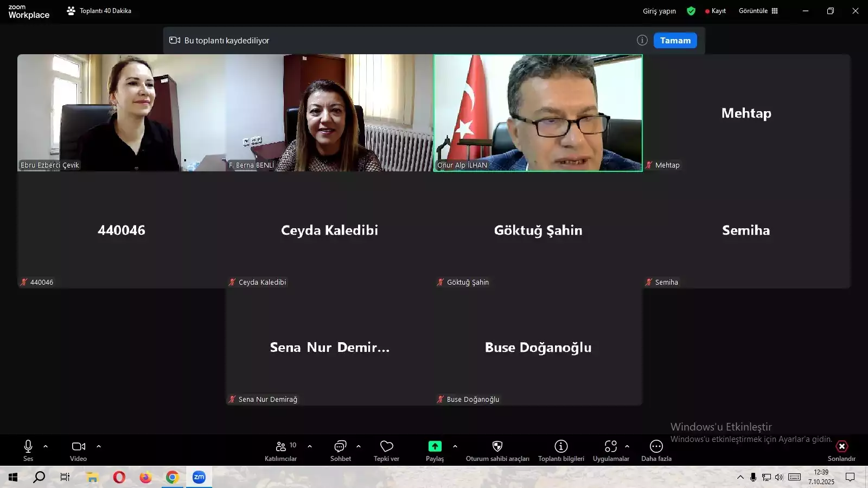The height and width of the screenshot is (488, 868).
Task: Toggle the Ses microphone mute
Action: 28,450
